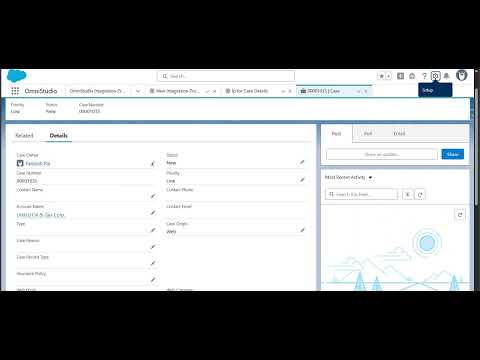Select the Post tab in the feed
This screenshot has height=360, width=480.
(x=336, y=134)
